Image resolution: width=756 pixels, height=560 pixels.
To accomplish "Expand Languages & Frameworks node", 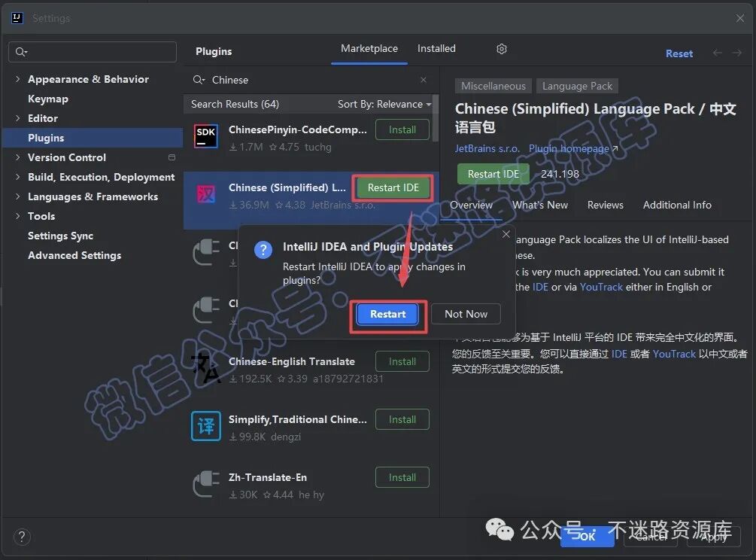I will tap(18, 196).
